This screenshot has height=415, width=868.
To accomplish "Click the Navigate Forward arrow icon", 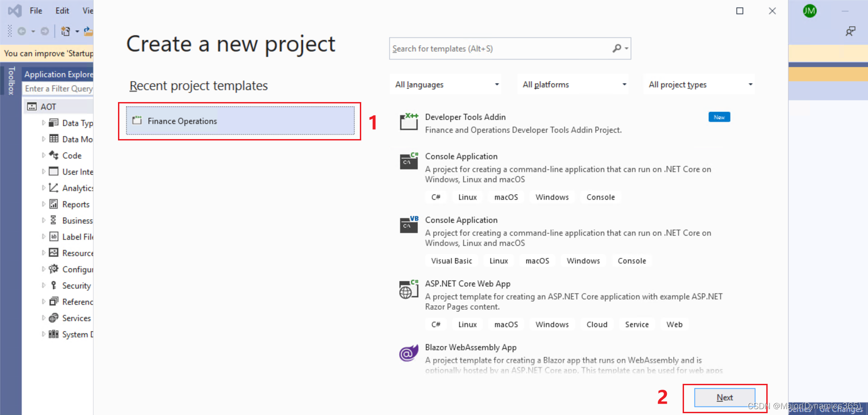I will point(44,31).
